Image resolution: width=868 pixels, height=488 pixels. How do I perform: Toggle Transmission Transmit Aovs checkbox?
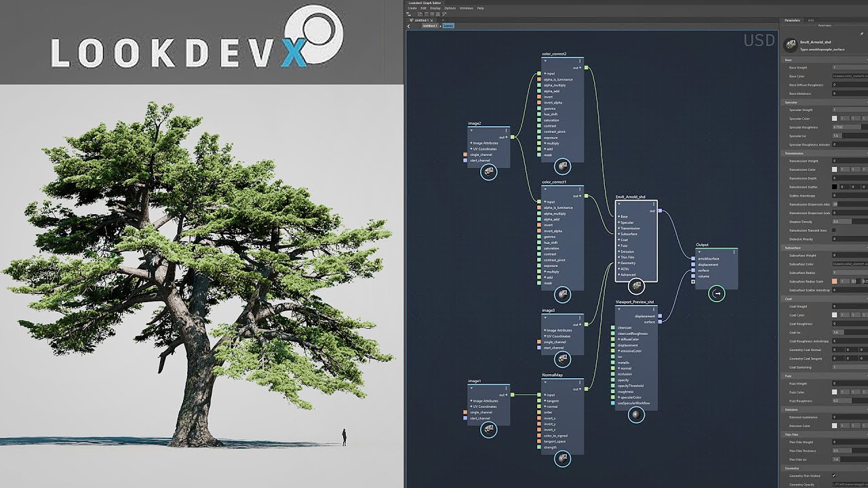pos(835,230)
